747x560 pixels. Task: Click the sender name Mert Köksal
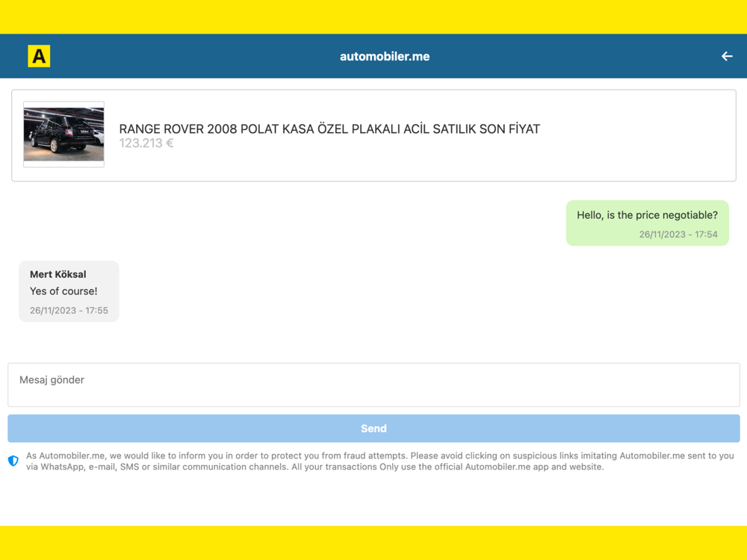click(58, 274)
